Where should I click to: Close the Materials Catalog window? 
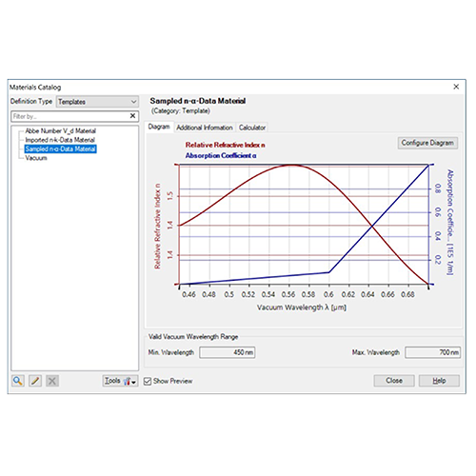(456, 87)
